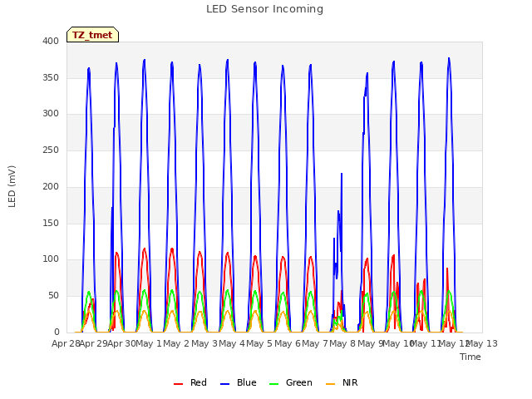Screen dimensions: 532x399
Task: Click the May 3 x-axis date
Action: (204, 343)
